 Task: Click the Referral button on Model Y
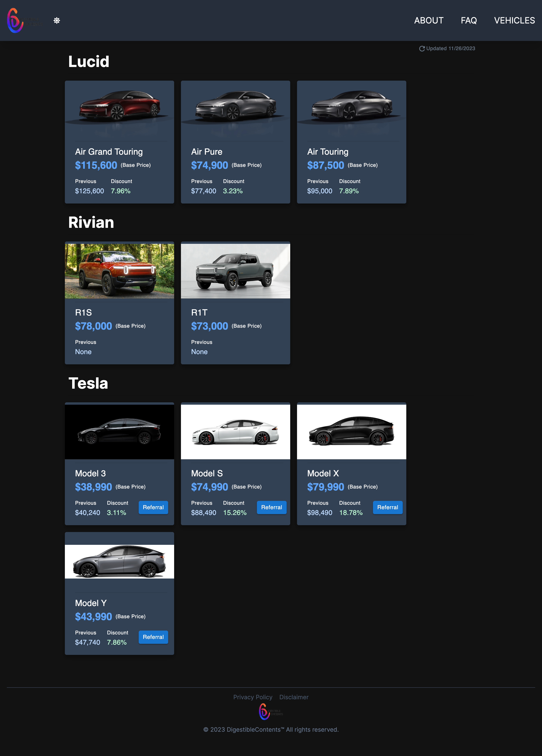153,637
